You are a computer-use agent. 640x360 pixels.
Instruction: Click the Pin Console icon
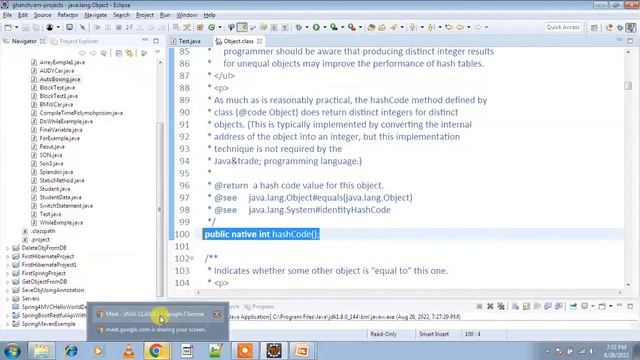point(573,306)
